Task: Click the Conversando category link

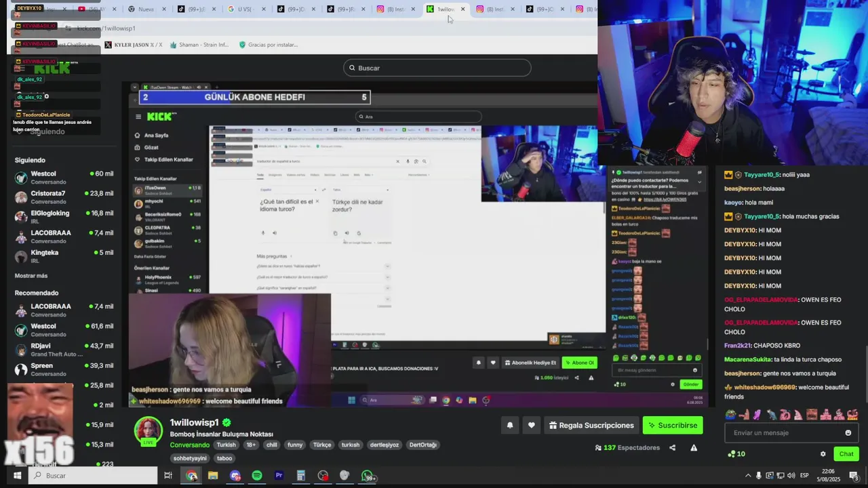Action: (x=189, y=445)
